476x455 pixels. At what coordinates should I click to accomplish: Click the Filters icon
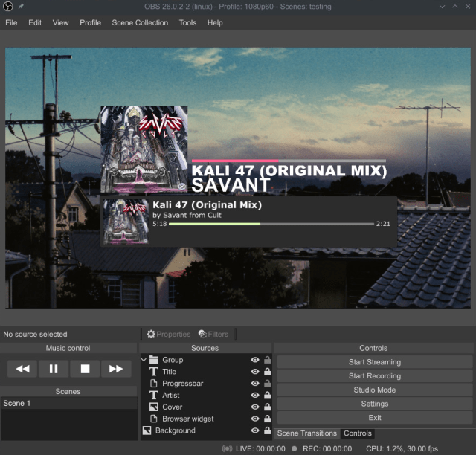click(202, 335)
